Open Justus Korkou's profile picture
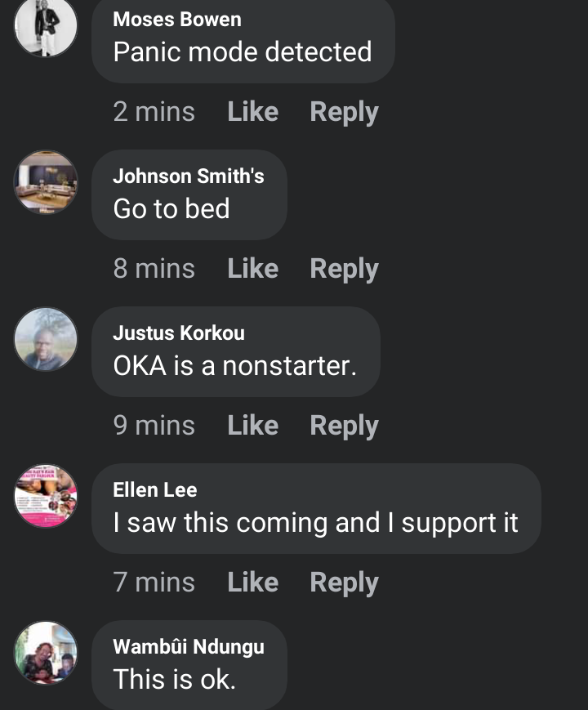This screenshot has width=588, height=710. pos(46,339)
